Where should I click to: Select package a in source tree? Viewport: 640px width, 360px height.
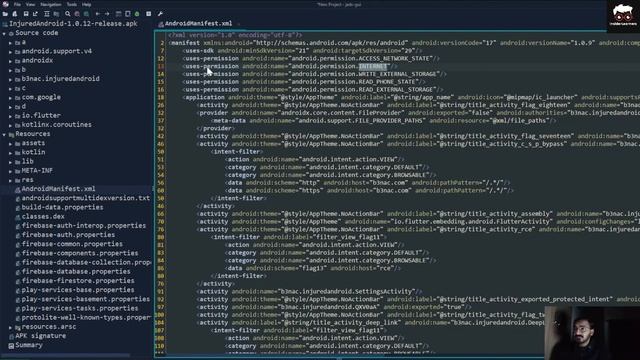pyautogui.click(x=24, y=42)
